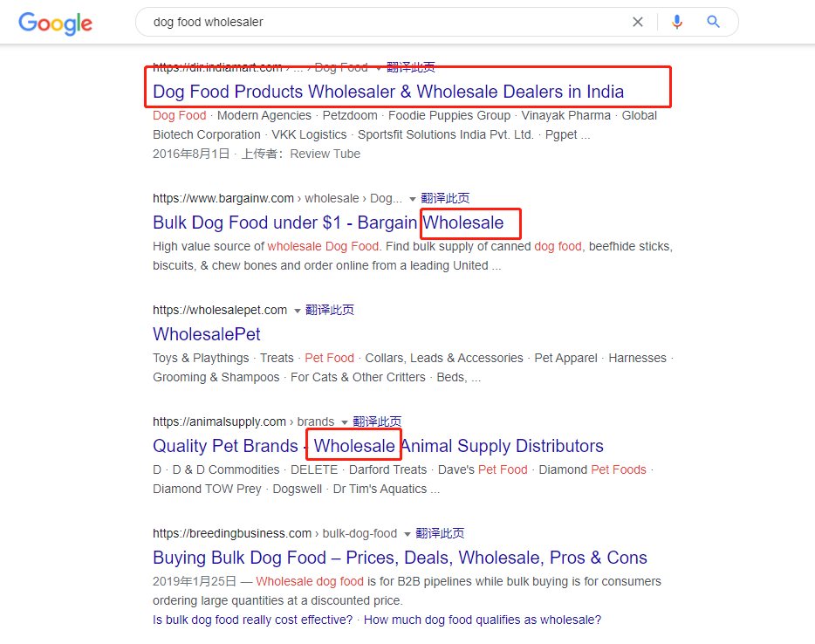This screenshot has height=644, width=815.
Task: Click '翻译此页' beside the wholesalepet.com URL
Action: (x=330, y=310)
